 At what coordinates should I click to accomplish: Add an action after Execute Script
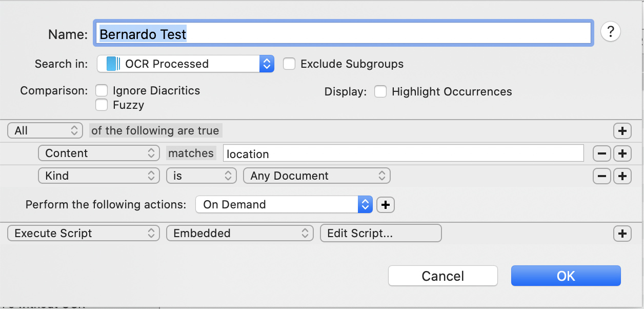[622, 234]
